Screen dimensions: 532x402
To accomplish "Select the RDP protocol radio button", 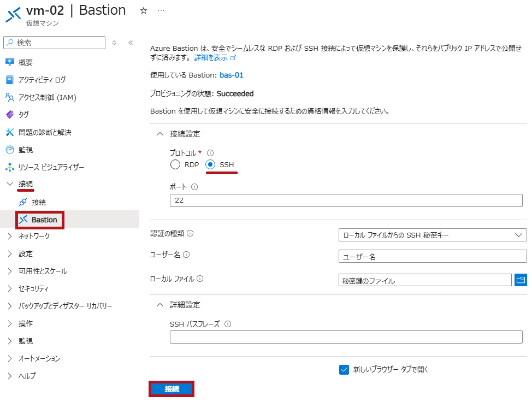I will 175,164.
